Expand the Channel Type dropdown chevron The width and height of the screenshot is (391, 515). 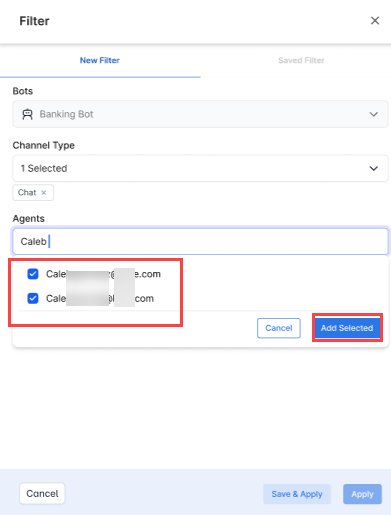(373, 168)
